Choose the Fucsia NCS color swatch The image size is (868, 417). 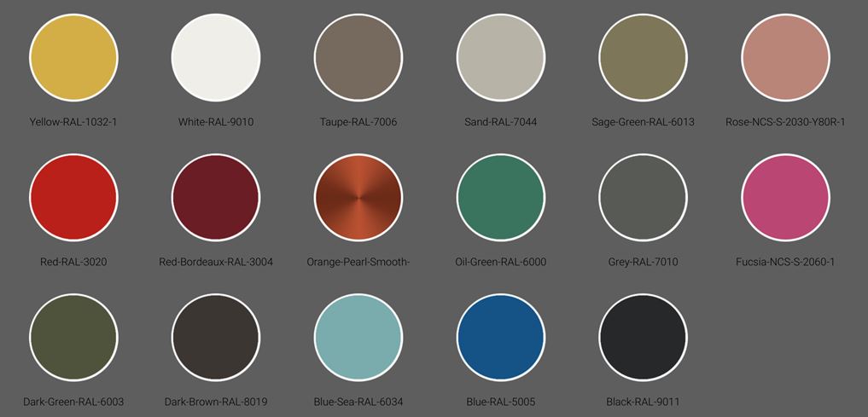[x=785, y=198]
